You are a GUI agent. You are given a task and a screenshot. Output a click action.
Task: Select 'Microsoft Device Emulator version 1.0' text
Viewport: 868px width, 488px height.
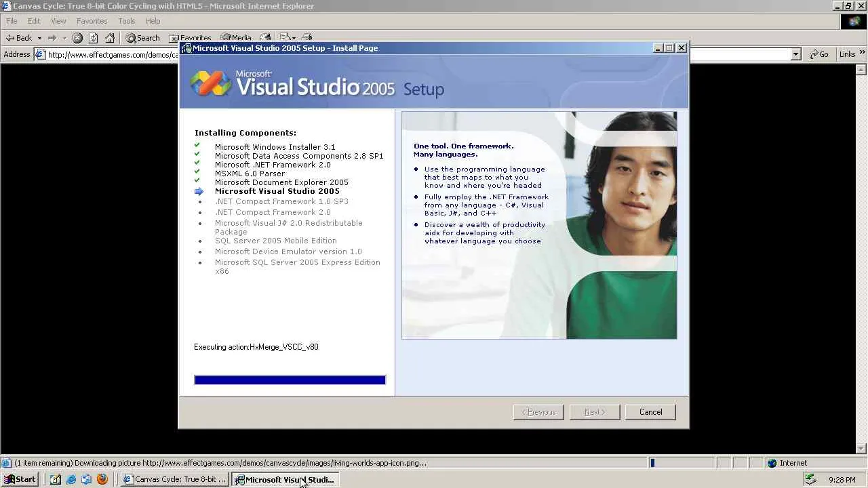pyautogui.click(x=288, y=251)
